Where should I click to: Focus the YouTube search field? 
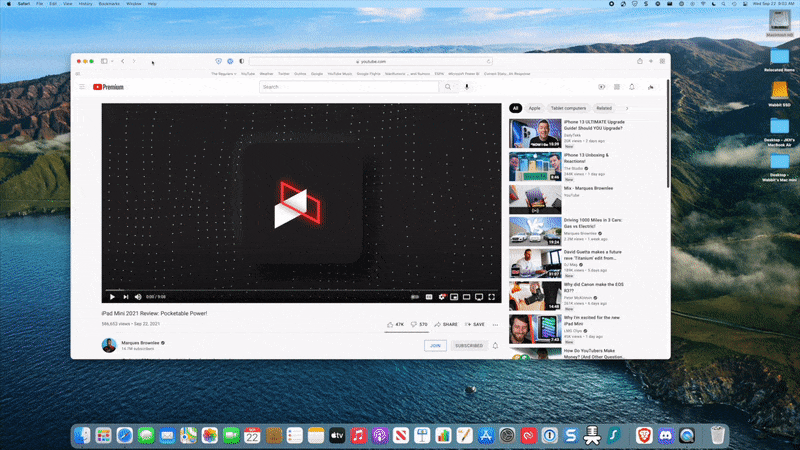[x=349, y=87]
